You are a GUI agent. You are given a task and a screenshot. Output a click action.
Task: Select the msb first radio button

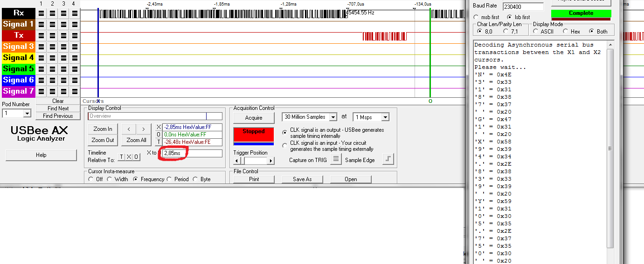(476, 17)
